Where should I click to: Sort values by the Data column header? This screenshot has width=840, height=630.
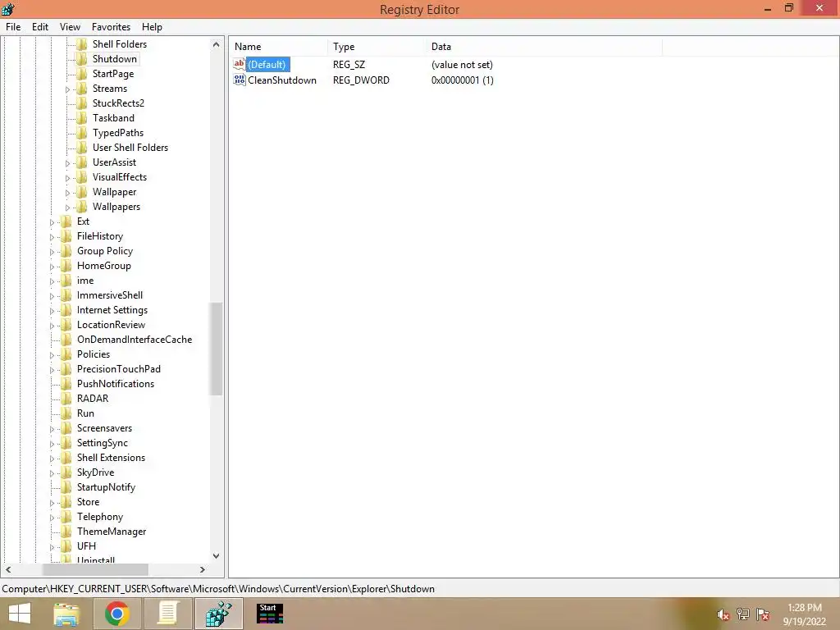click(544, 47)
